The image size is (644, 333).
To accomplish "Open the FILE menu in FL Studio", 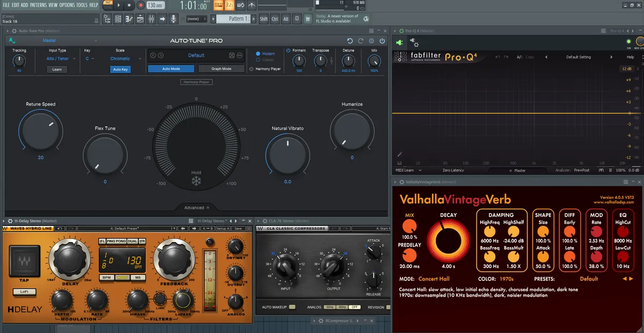I will click(6, 5).
